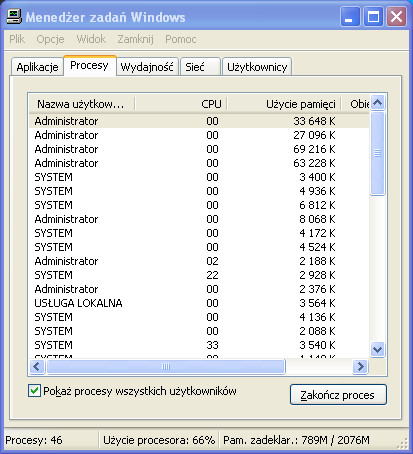The width and height of the screenshot is (413, 454).
Task: Select the process row using 63 228 K
Action: [x=199, y=163]
